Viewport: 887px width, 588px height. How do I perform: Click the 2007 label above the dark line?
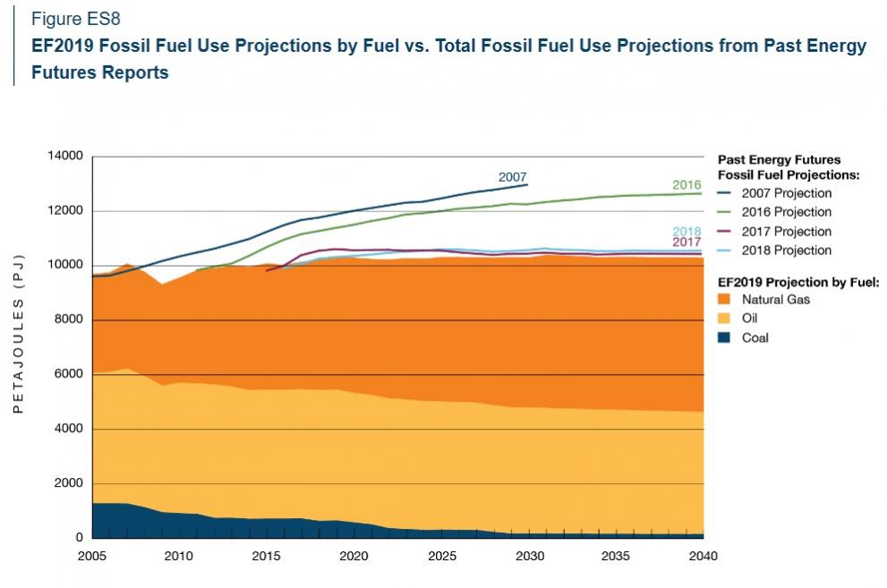(512, 177)
